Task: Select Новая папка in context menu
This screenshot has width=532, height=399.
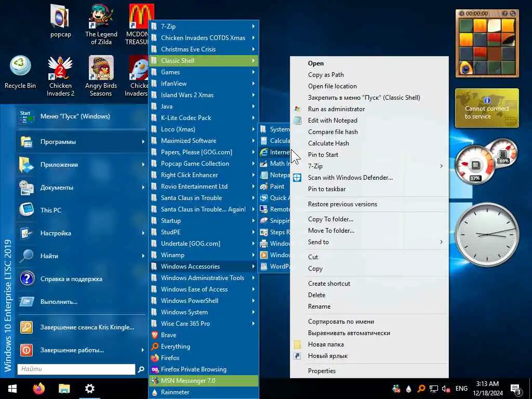Action: [369, 344]
